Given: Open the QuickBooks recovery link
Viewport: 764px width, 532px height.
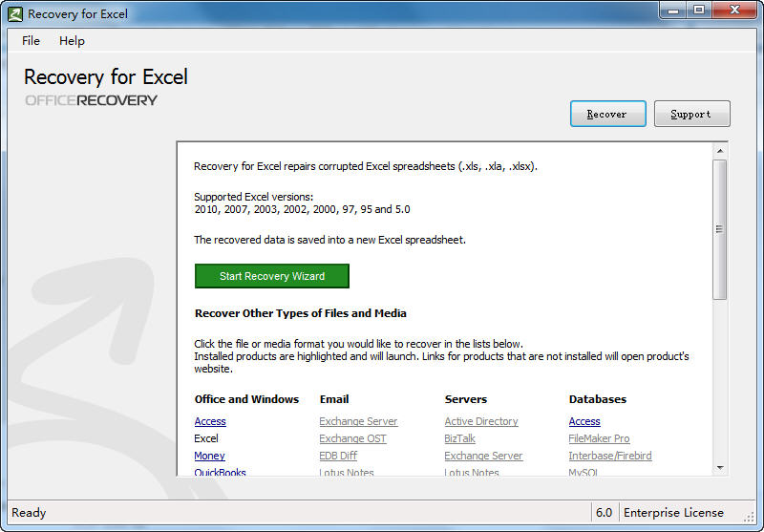Looking at the screenshot, I should [220, 472].
